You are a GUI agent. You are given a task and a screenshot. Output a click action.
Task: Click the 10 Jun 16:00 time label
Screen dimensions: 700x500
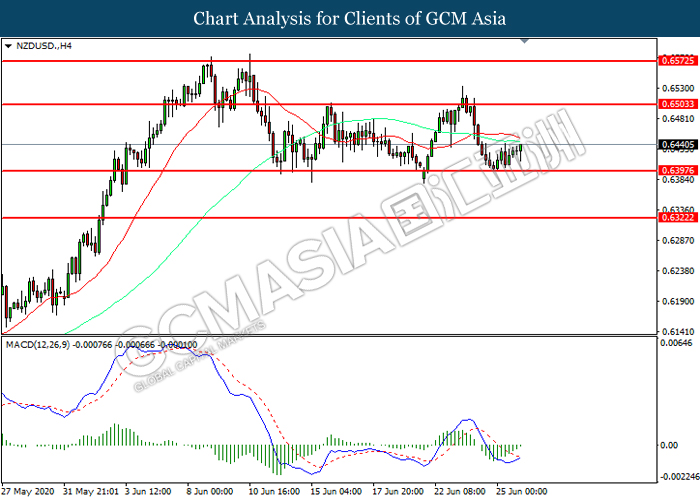coord(274,492)
